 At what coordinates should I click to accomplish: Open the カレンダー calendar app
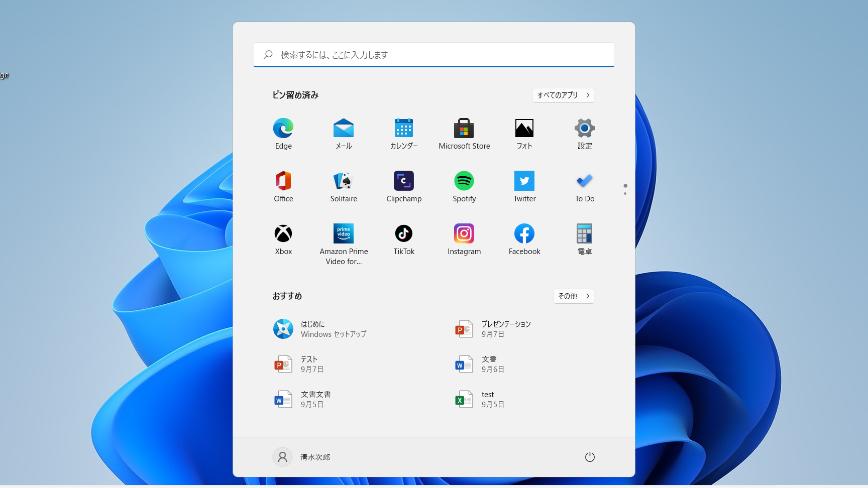(404, 134)
